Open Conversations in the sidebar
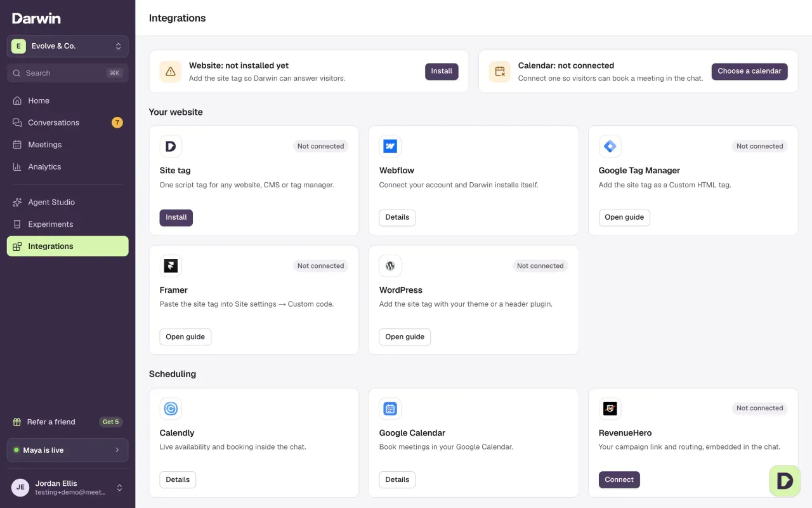This screenshot has height=508, width=812. [x=68, y=123]
